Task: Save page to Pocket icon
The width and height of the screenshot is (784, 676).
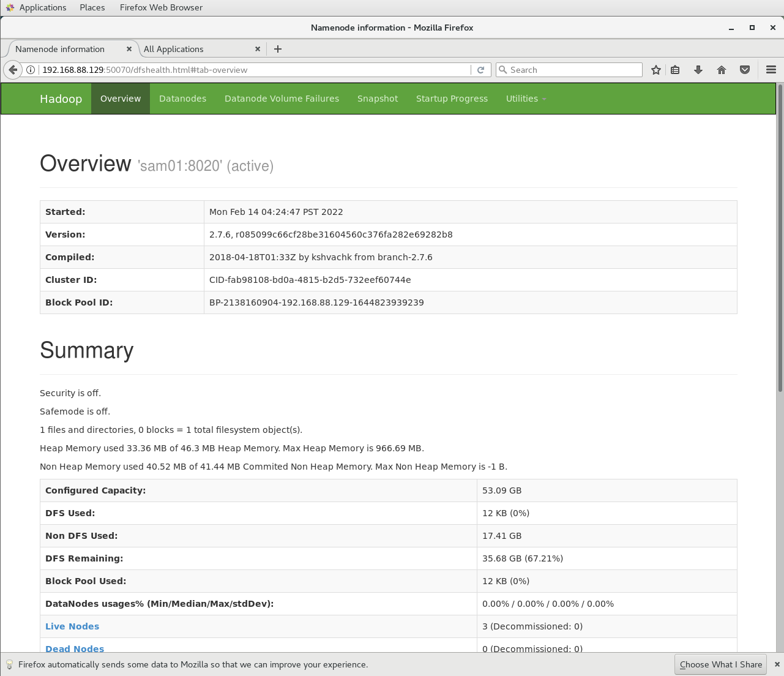Action: click(x=745, y=70)
